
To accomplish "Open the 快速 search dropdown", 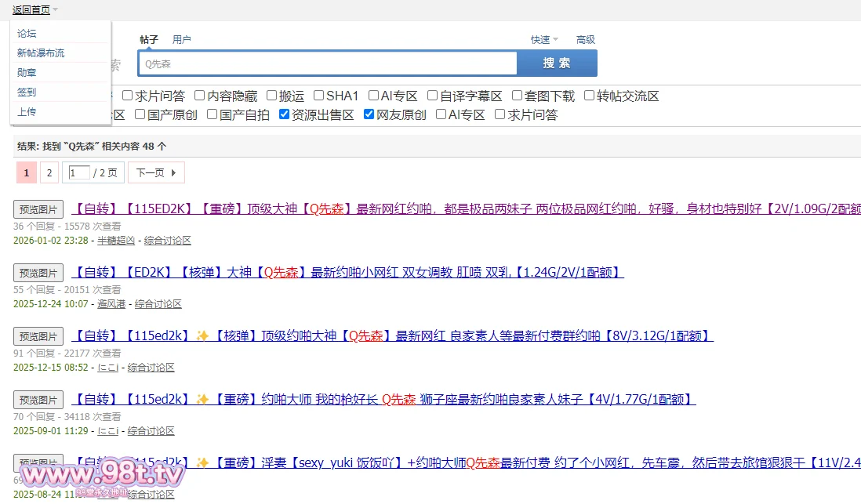I will point(544,39).
